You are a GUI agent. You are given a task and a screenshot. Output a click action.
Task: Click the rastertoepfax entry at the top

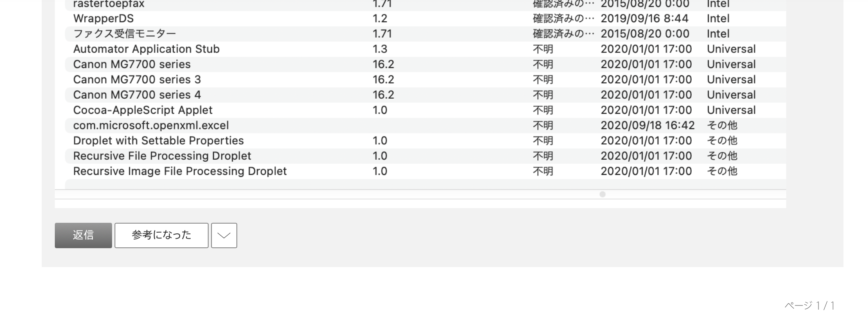point(109,4)
